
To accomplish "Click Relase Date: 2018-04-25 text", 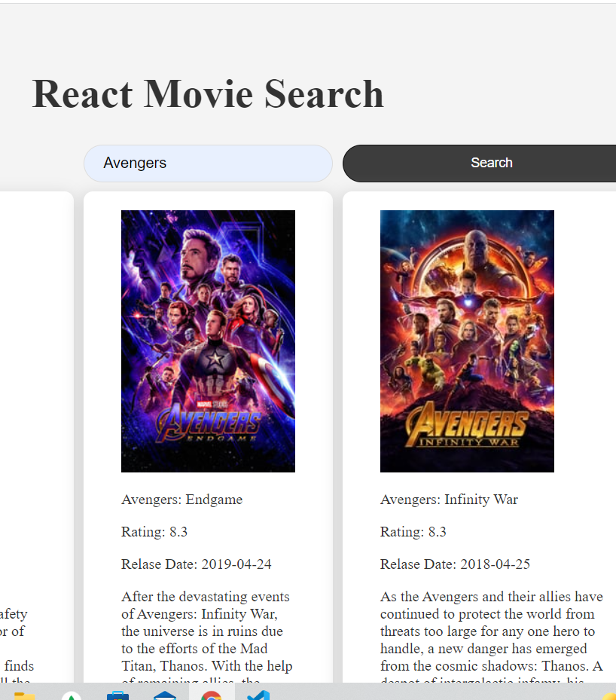I will (x=455, y=564).
